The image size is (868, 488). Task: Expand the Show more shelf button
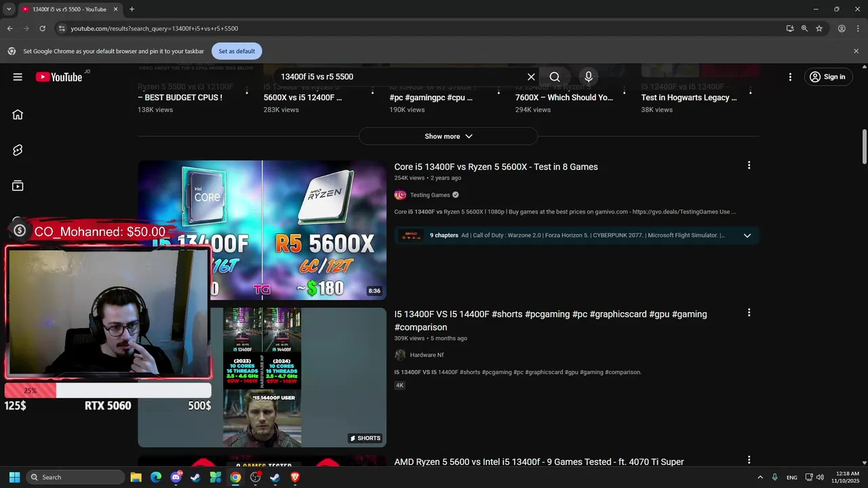(x=448, y=136)
